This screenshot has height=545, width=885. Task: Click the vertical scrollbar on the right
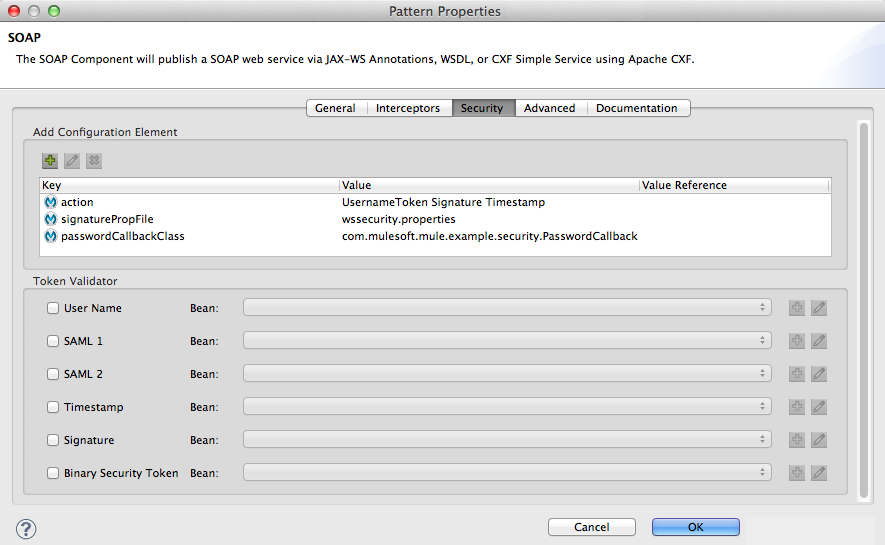864,300
